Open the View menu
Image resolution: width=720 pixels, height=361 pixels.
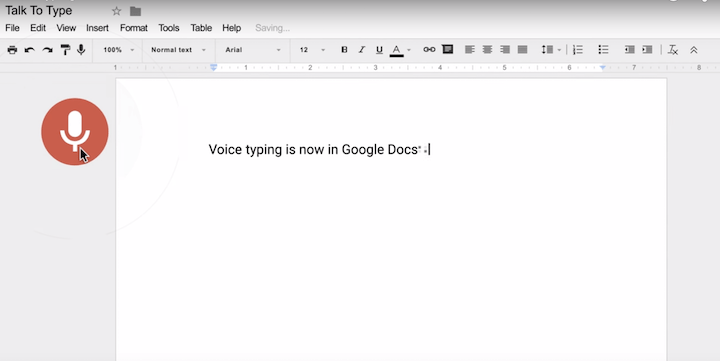66,28
